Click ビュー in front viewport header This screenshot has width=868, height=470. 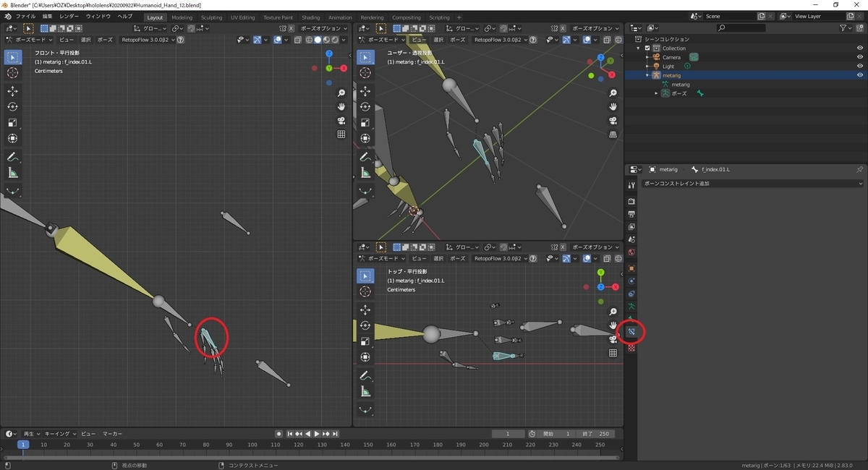click(x=66, y=40)
